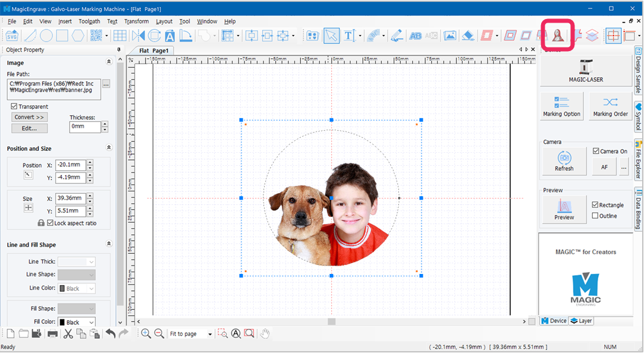Click the black Fill Color swatch
This screenshot has height=353, width=644.
point(62,322)
